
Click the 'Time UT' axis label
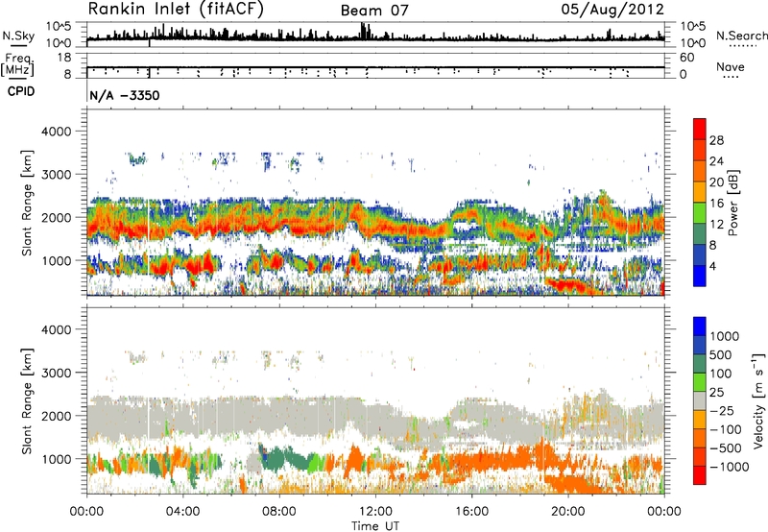pos(375,526)
